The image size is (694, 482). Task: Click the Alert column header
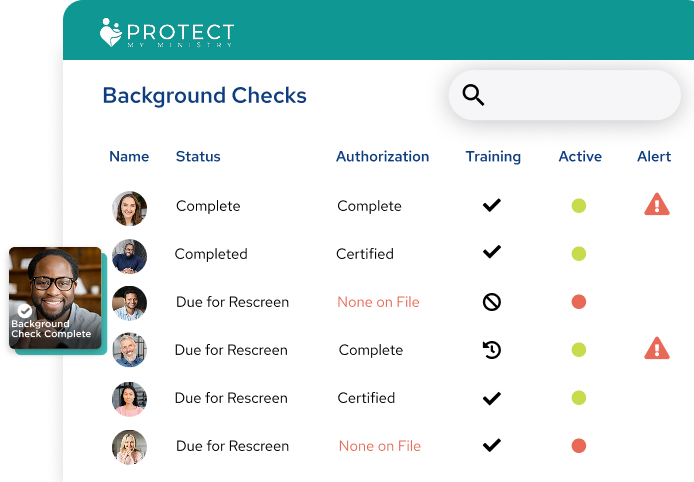coord(654,156)
